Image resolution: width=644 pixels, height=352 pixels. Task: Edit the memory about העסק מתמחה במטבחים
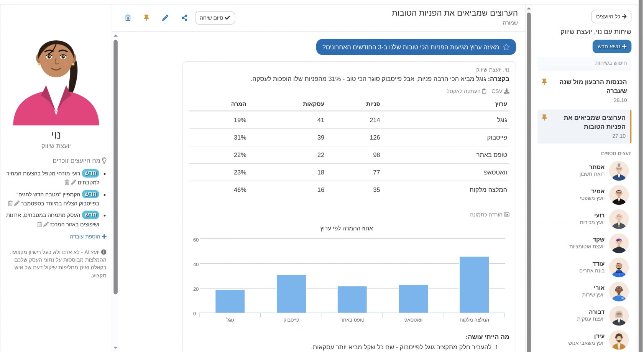point(46,224)
